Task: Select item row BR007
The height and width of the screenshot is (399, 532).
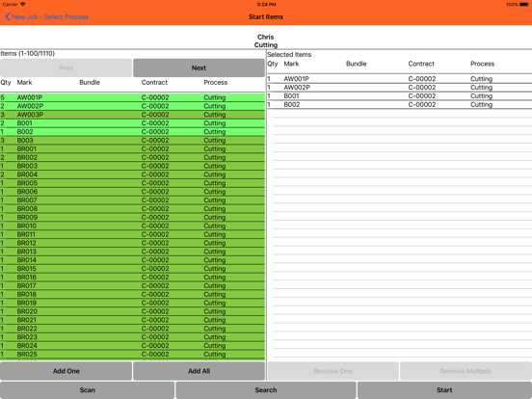Action: (x=132, y=200)
